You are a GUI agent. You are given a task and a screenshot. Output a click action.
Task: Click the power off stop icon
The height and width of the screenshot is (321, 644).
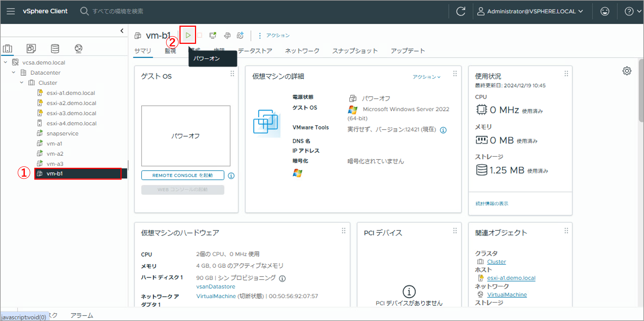(200, 35)
